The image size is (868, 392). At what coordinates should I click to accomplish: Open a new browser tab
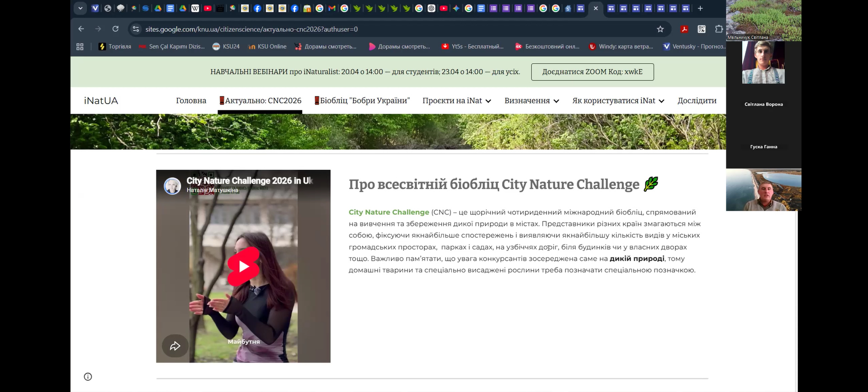(x=700, y=8)
